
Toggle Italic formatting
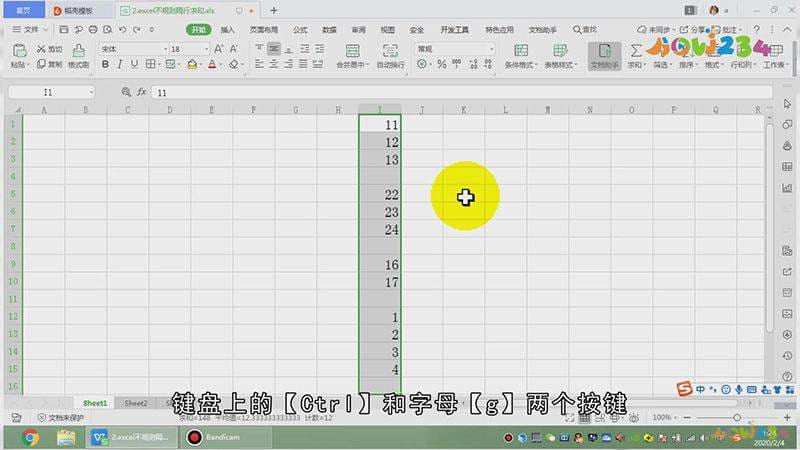point(119,64)
